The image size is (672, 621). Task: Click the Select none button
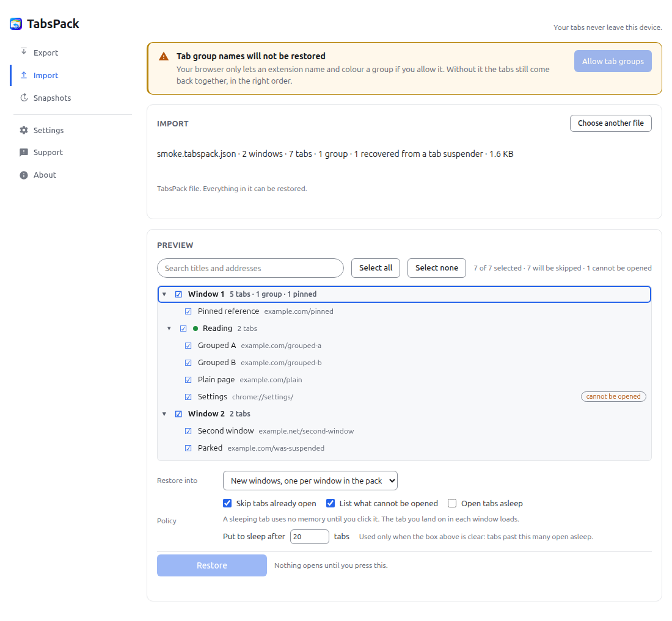[x=437, y=268]
